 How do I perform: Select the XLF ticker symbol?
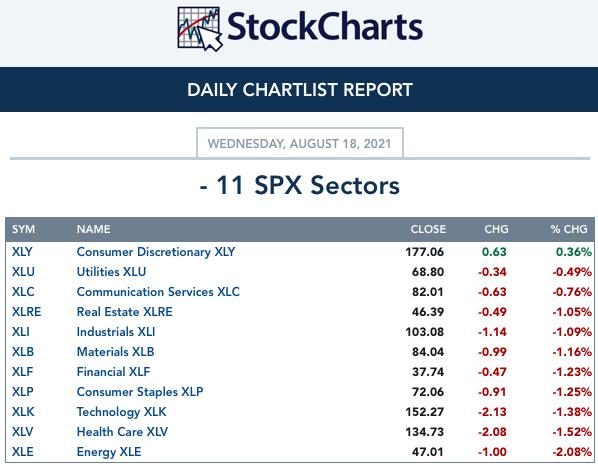click(x=23, y=372)
